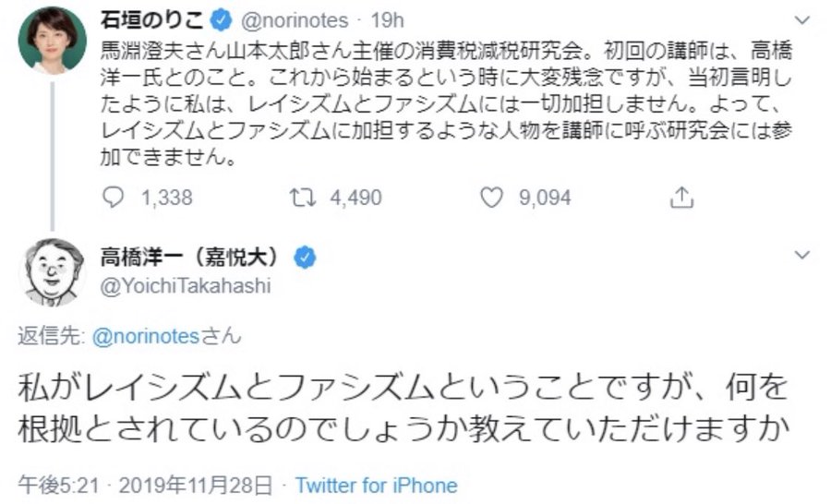831x504 pixels.
Task: Open 高橋洋一 cartoon avatar
Action: point(52,273)
